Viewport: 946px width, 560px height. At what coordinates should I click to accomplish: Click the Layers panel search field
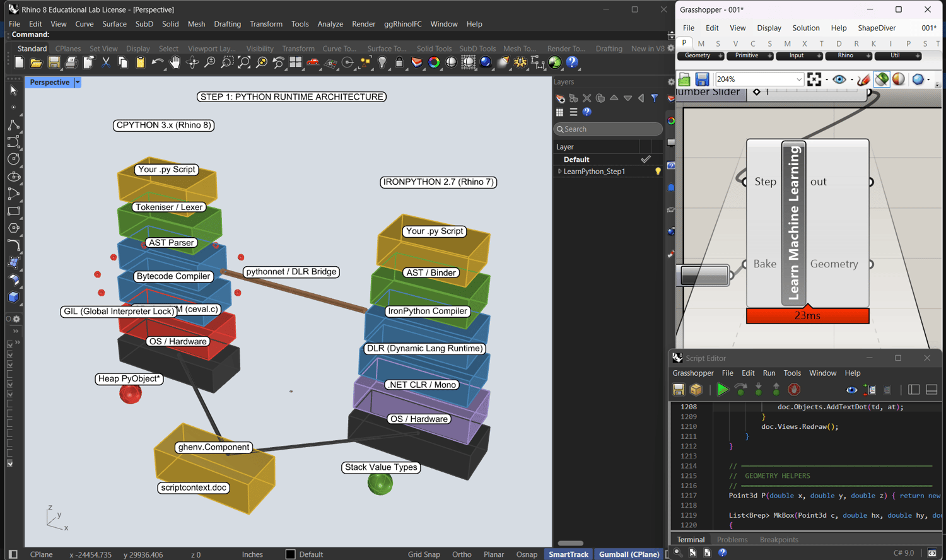coord(608,129)
